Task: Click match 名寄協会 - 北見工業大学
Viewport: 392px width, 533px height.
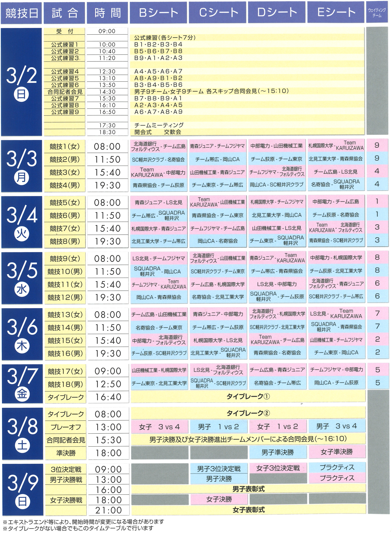Action: pyautogui.click(x=218, y=297)
